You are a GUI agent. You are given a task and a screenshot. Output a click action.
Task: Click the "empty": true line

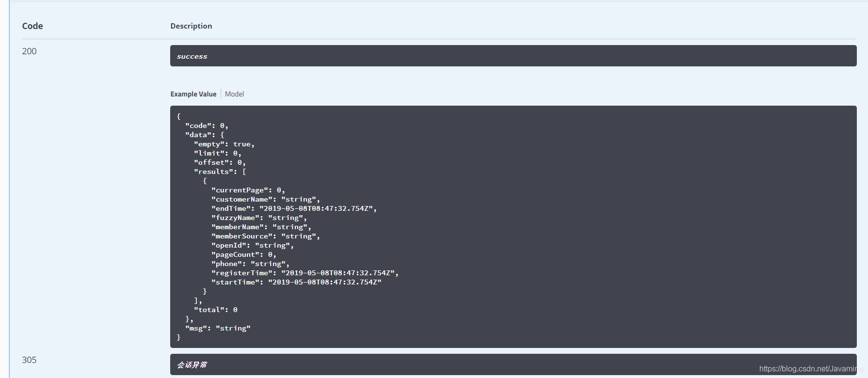click(224, 144)
